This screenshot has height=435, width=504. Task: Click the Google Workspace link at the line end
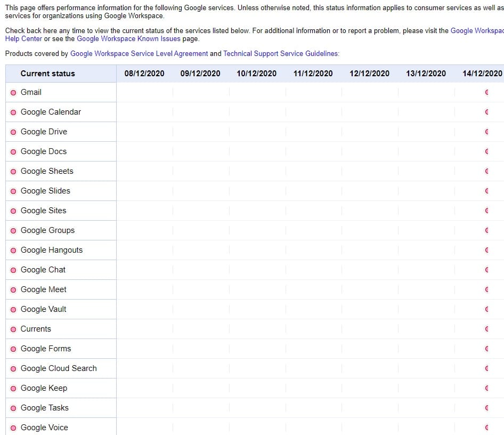(x=477, y=30)
